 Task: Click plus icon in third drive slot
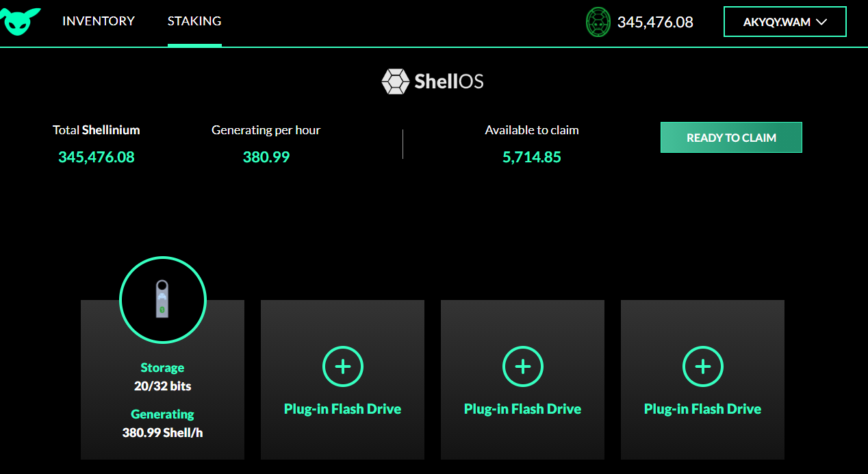coord(522,366)
